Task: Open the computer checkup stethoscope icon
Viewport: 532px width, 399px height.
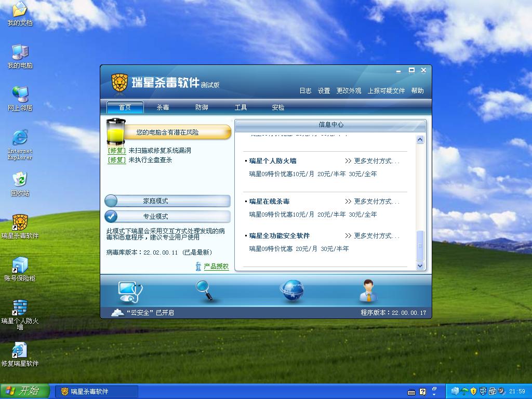Action: 130,292
